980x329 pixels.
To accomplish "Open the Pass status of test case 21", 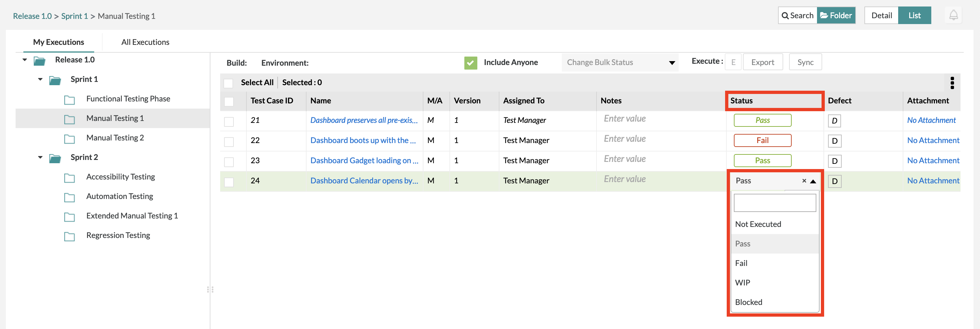I will (762, 120).
